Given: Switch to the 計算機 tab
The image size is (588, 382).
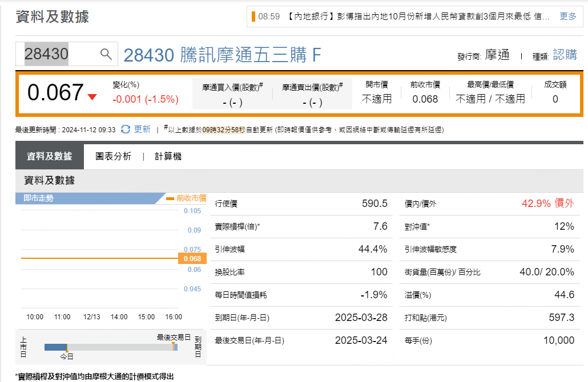Looking at the screenshot, I should (x=168, y=156).
